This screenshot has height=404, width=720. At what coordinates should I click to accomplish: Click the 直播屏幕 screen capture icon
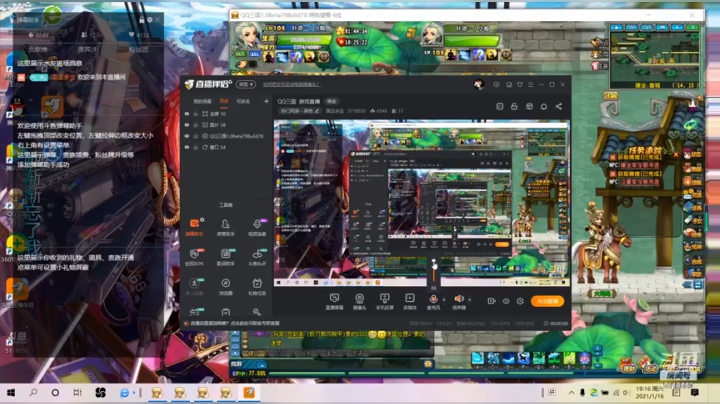tap(334, 302)
